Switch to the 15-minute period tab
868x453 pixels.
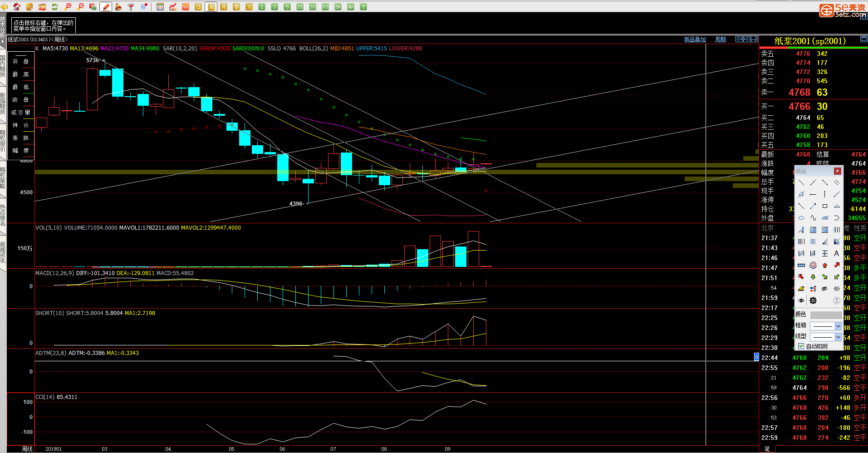tap(300, 7)
